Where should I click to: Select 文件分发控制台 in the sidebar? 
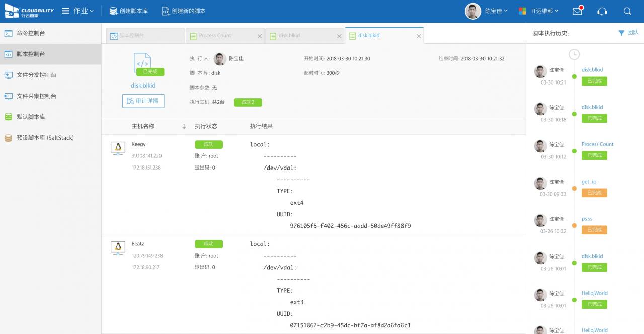coord(36,75)
